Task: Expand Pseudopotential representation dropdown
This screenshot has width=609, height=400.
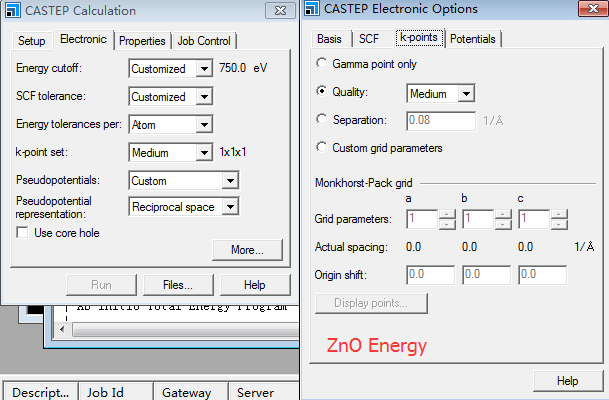Action: point(230,207)
